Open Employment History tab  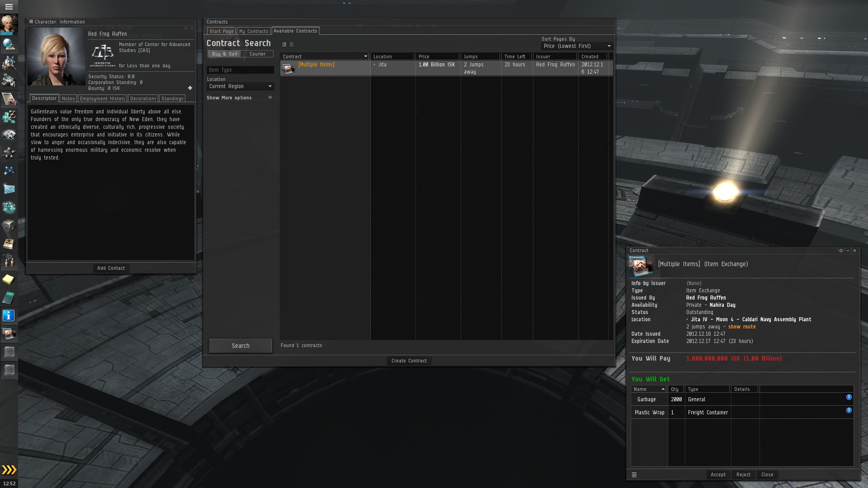[102, 99]
